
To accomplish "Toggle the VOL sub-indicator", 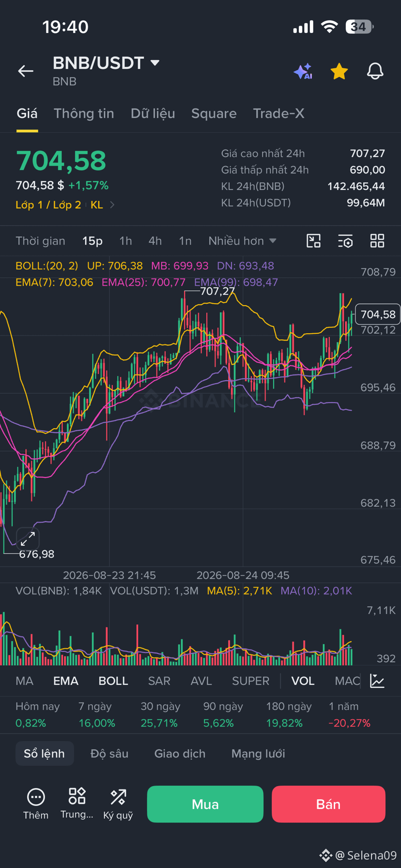I will point(303,681).
